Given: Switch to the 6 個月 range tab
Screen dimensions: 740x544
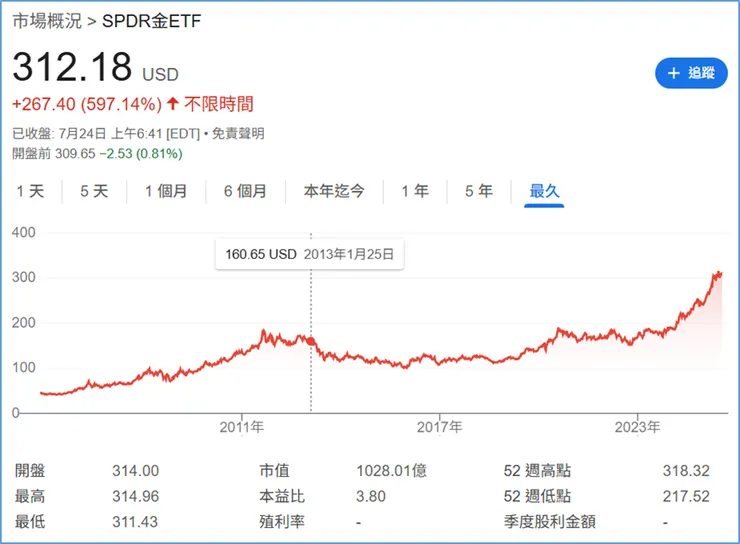Looking at the screenshot, I should [x=245, y=191].
